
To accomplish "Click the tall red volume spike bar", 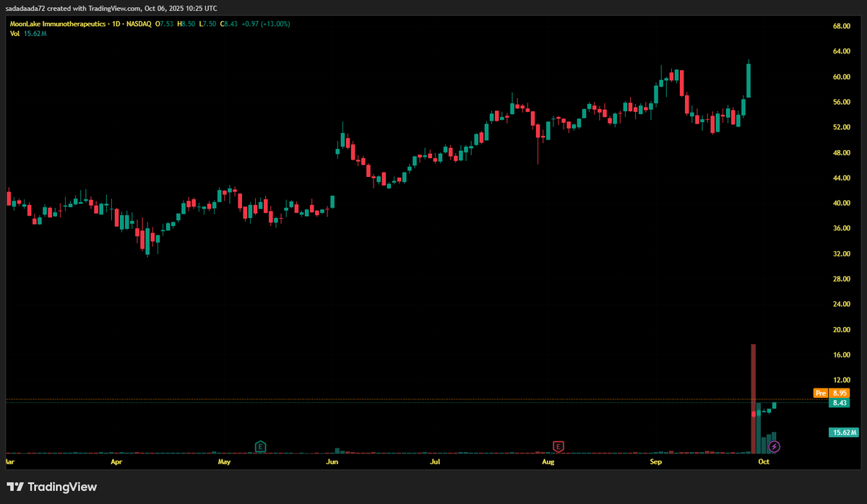I will pyautogui.click(x=754, y=399).
